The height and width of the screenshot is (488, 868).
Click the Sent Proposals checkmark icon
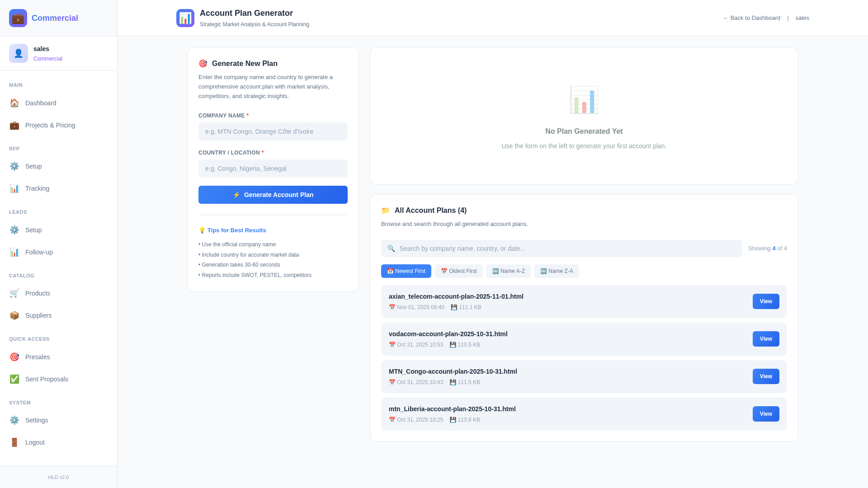tap(14, 379)
